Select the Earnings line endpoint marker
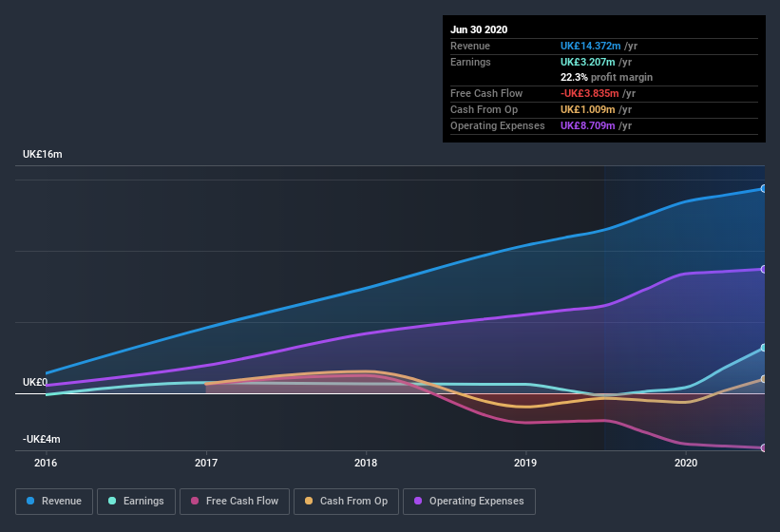The image size is (780, 532). [x=763, y=348]
